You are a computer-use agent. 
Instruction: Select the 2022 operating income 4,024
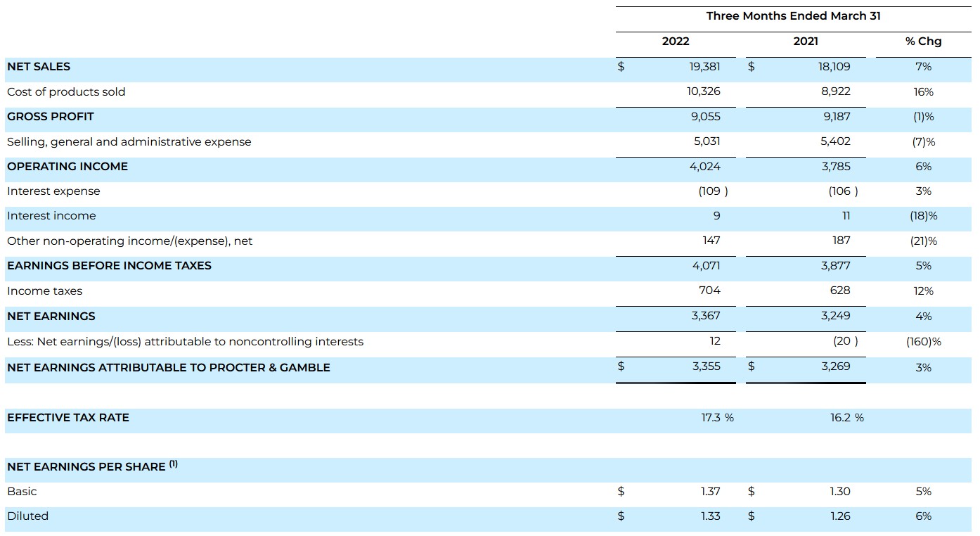coord(707,167)
